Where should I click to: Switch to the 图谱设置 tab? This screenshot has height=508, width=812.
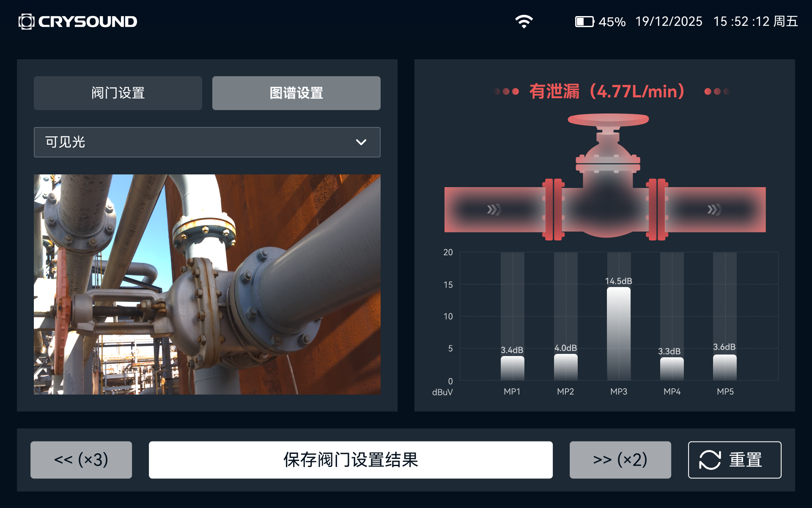tap(296, 93)
